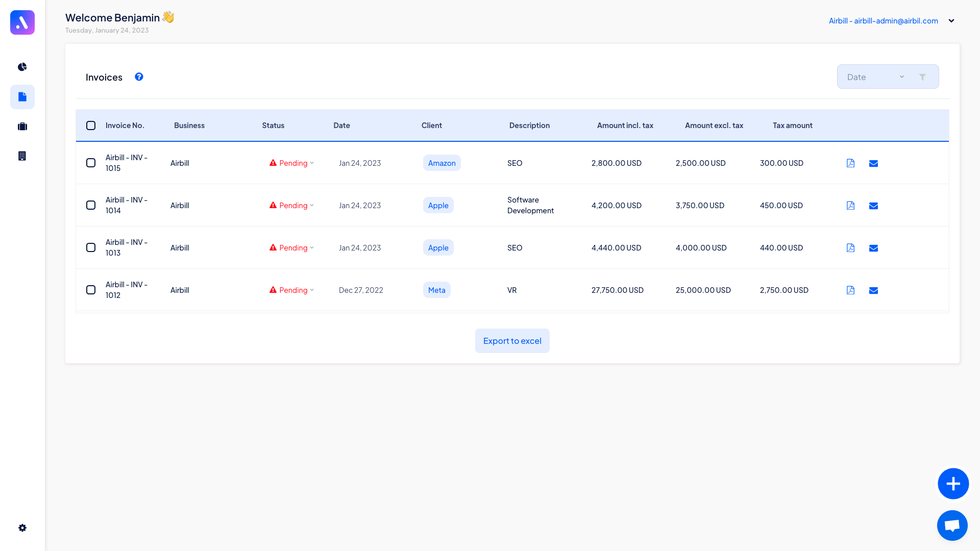Open Apple client tag on invoice 1014
Viewport: 980px width, 551px height.
(x=438, y=205)
